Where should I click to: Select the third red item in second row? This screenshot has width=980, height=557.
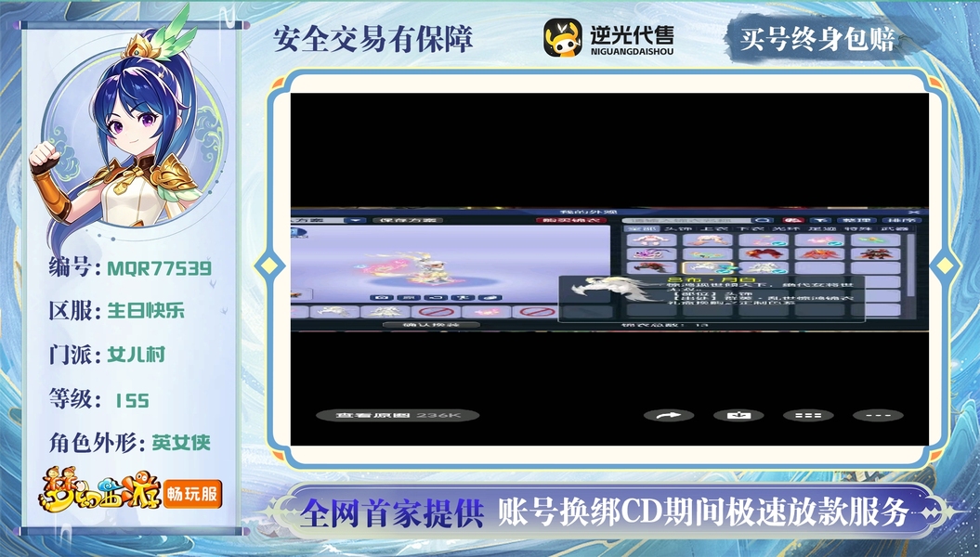click(x=764, y=254)
